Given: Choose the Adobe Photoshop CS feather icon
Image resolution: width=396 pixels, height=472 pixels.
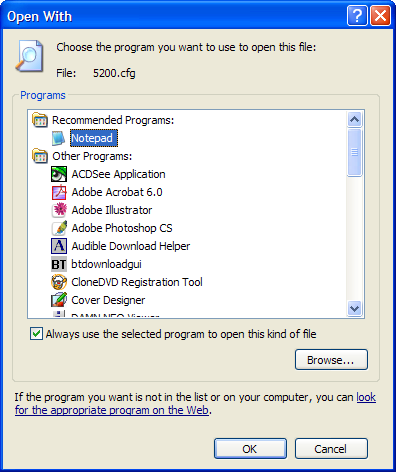Looking at the screenshot, I should 59,228.
